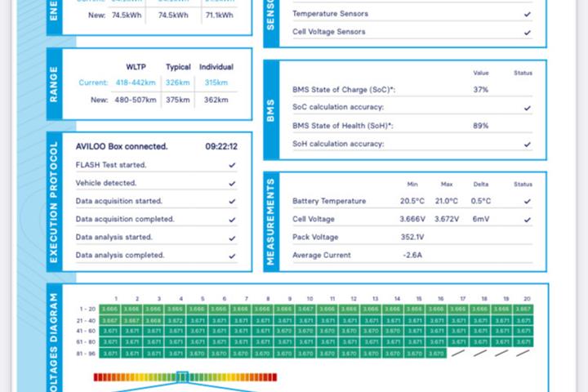Click the "Typical" column header in Range
Viewport: 588px width, 392px height.
coord(178,67)
